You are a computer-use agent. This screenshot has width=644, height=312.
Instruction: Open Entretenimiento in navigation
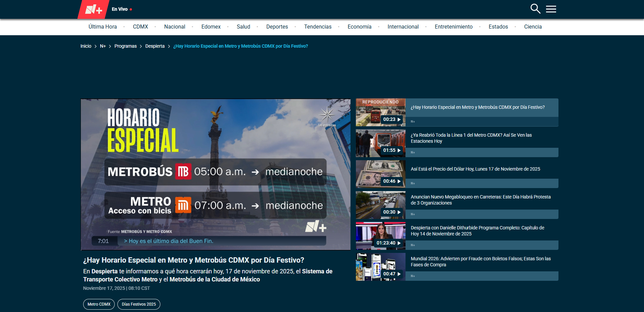coord(453,27)
